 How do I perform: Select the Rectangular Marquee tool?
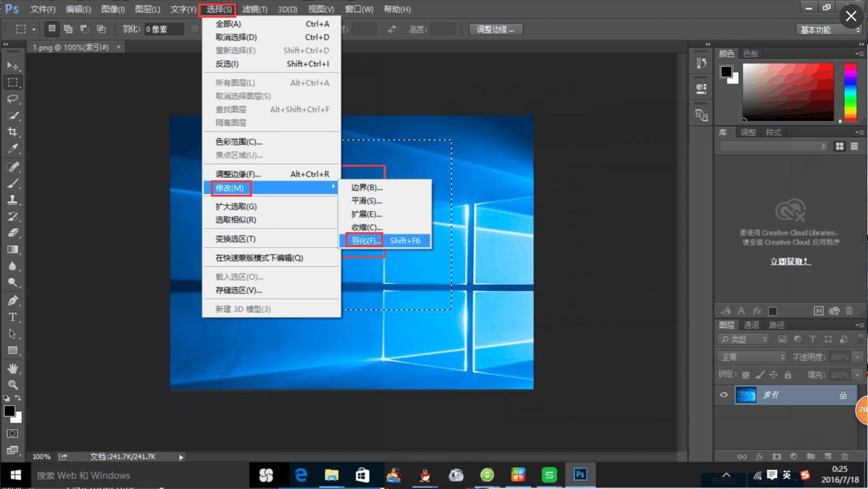(x=12, y=82)
